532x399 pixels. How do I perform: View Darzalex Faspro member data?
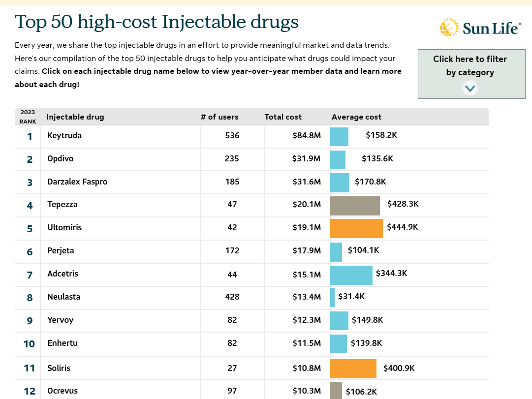point(77,182)
